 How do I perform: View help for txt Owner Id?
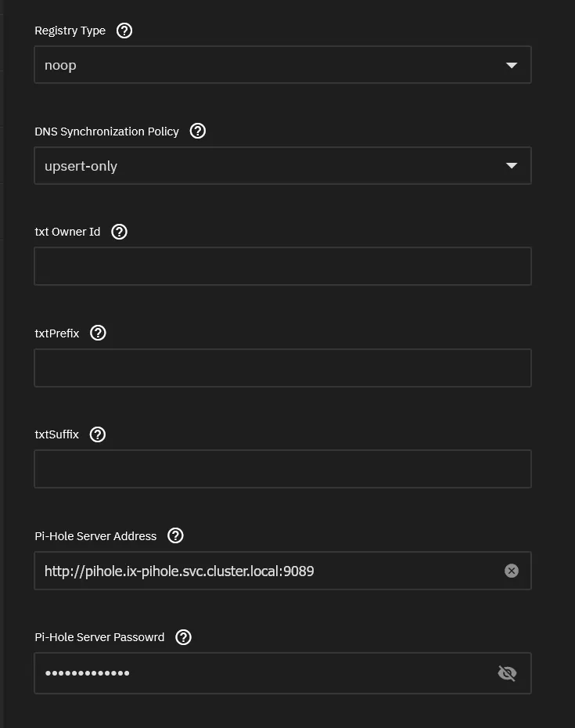point(118,231)
